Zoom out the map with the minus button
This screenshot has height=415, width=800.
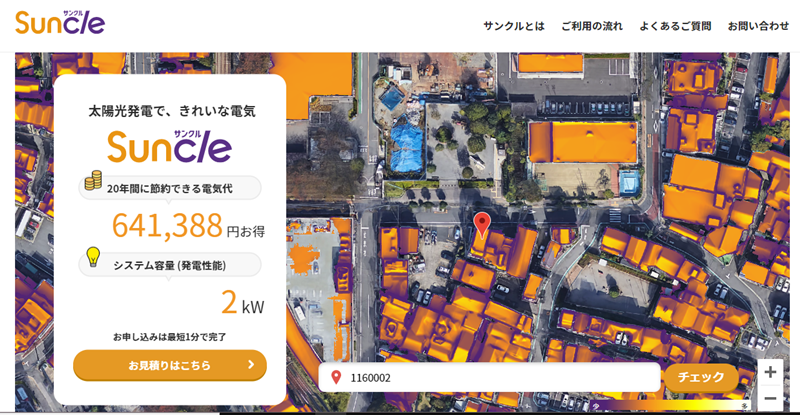[770, 398]
